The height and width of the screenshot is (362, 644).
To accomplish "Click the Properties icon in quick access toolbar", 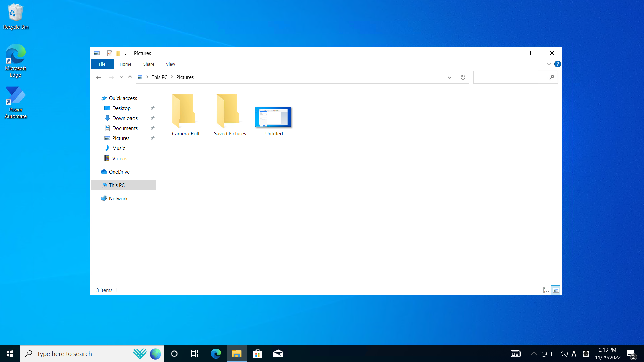I will click(x=110, y=53).
